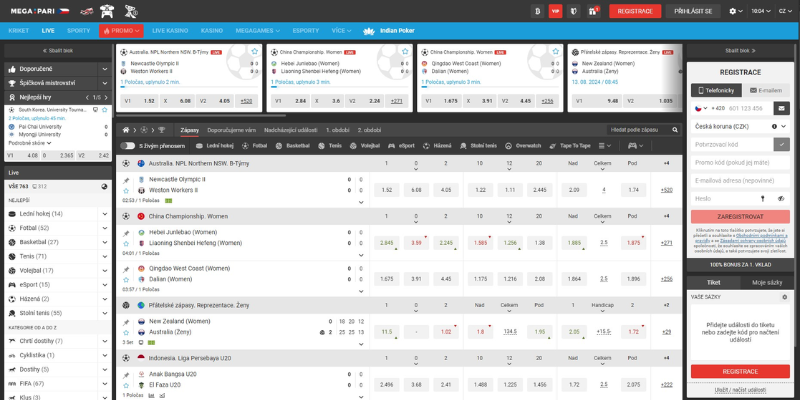Select E-mailem registration method
Screen dimensions: 800x400
click(x=766, y=90)
